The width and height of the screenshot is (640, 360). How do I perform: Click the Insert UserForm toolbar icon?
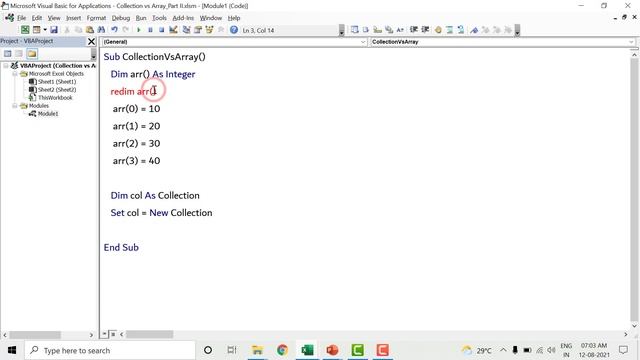(x=37, y=30)
